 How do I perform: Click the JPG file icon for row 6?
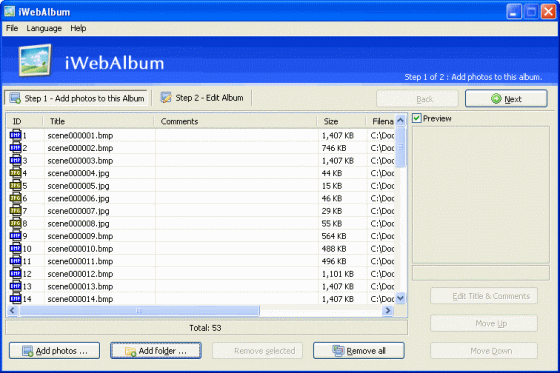(x=15, y=198)
